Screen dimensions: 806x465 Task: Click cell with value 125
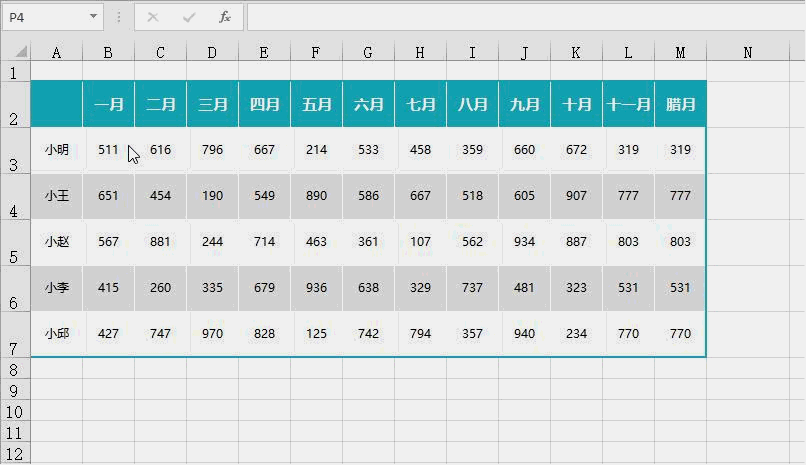coord(316,334)
